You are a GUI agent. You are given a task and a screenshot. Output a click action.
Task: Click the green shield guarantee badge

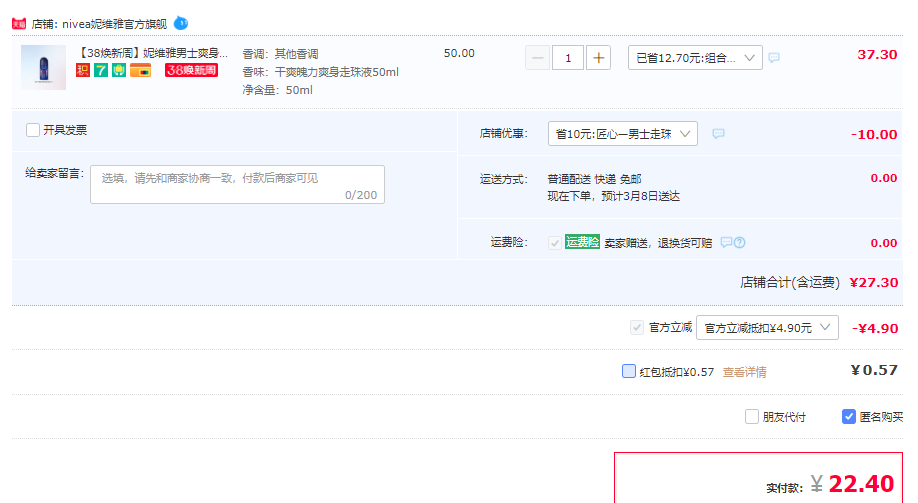119,71
